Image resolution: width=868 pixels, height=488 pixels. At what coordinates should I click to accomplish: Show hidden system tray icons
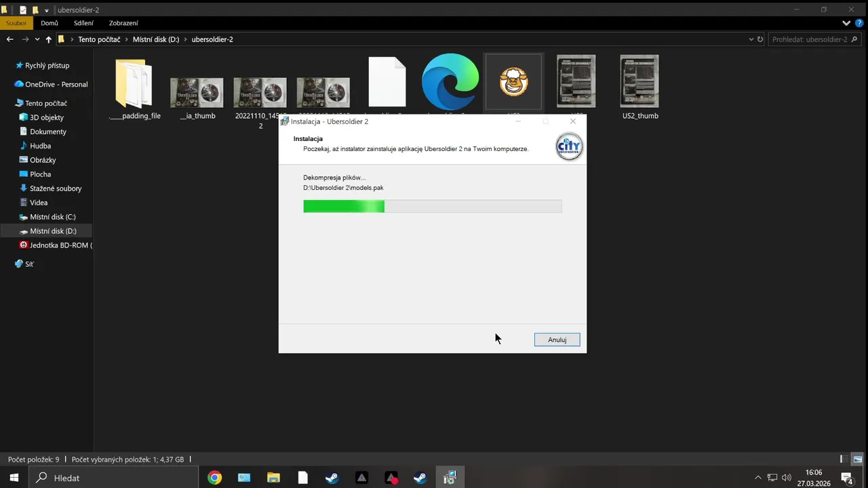(758, 478)
